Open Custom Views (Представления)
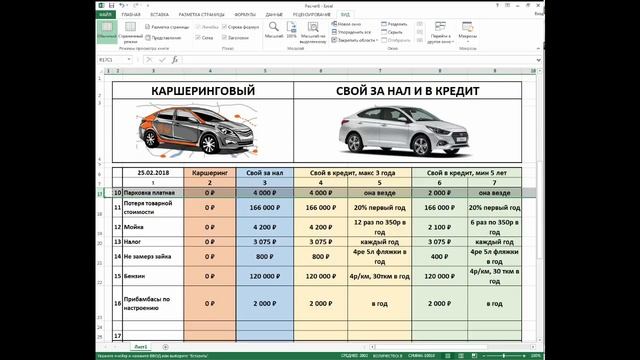The width and height of the screenshot is (640, 360). pos(163,38)
